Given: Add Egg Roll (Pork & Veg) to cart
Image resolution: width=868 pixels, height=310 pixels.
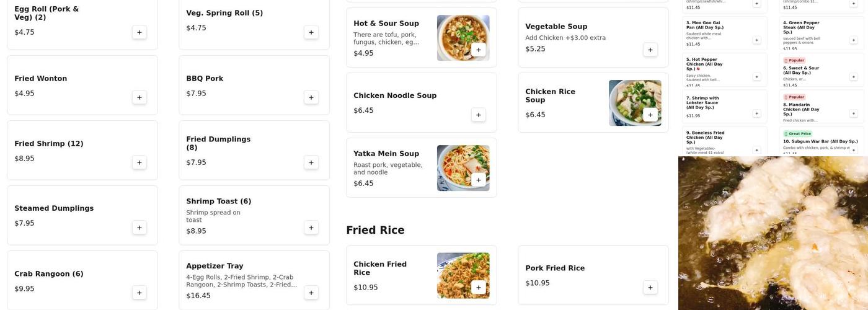Looking at the screenshot, I should (139, 32).
